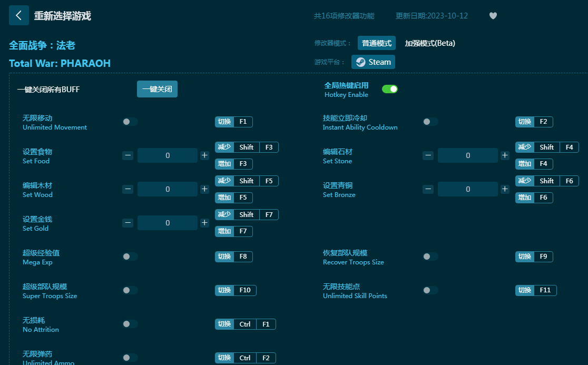The image size is (588, 365).
Task: Disable the Hotkey Enable toggle
Action: (x=390, y=89)
